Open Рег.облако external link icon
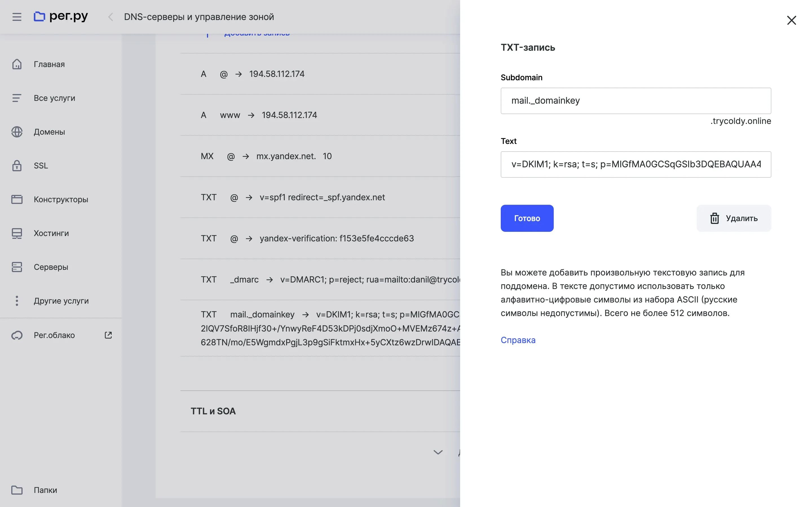This screenshot has width=812, height=507. (x=108, y=335)
